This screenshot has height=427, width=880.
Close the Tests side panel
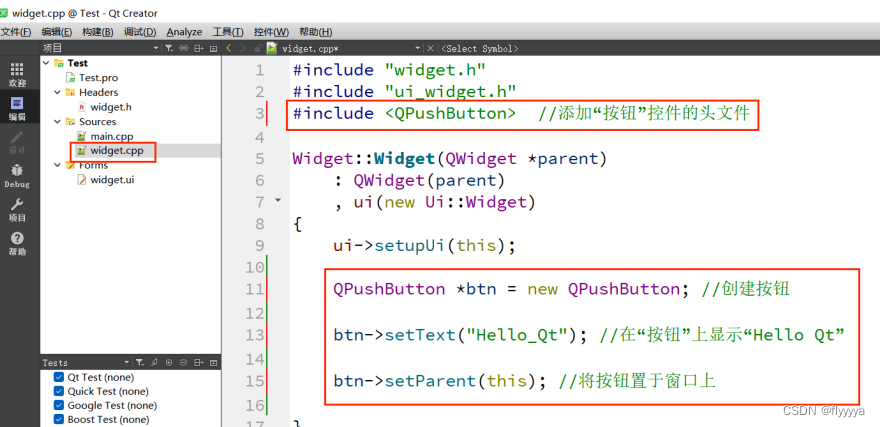(213, 362)
